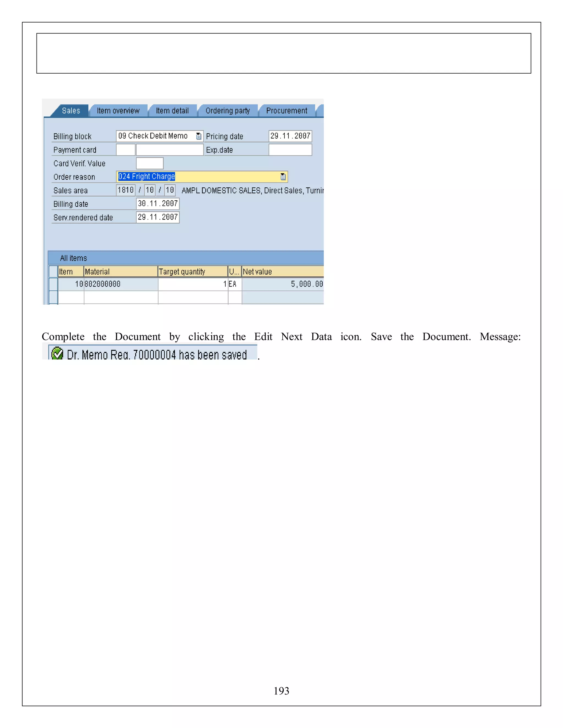
Task: Click the green checkmark saved-message icon
Action: [x=57, y=354]
